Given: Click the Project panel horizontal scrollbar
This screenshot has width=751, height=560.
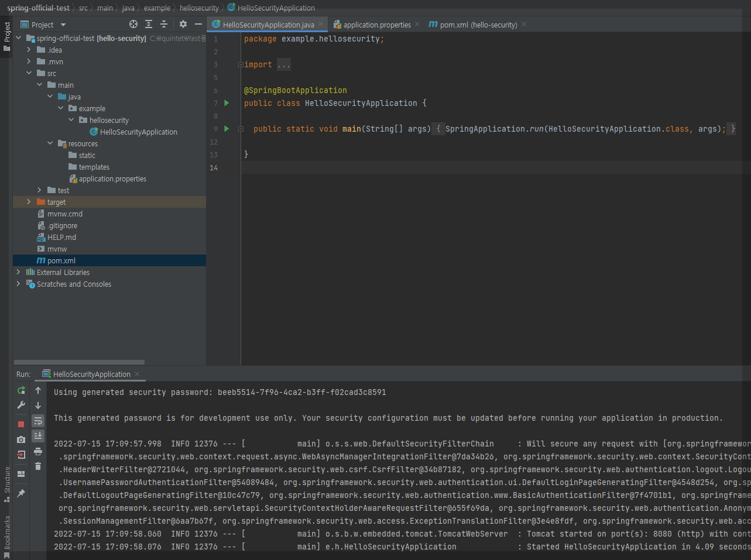Looking at the screenshot, I should [x=79, y=362].
